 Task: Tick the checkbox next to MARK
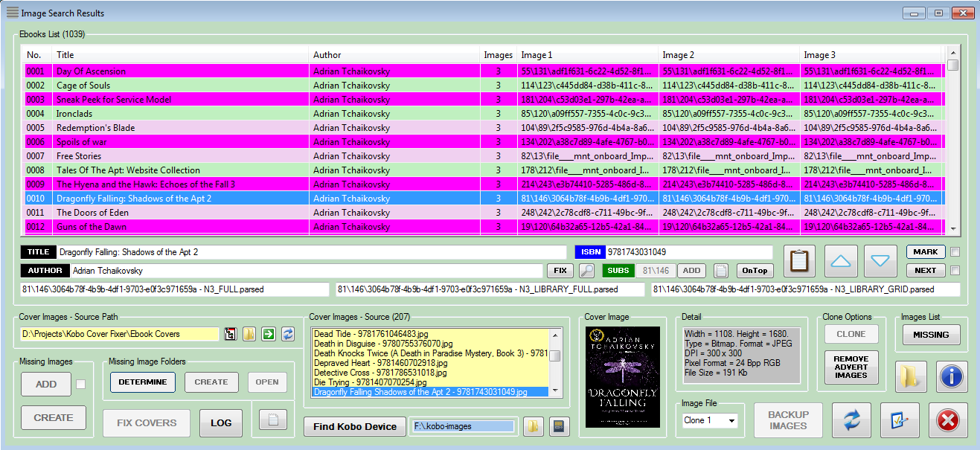click(955, 251)
